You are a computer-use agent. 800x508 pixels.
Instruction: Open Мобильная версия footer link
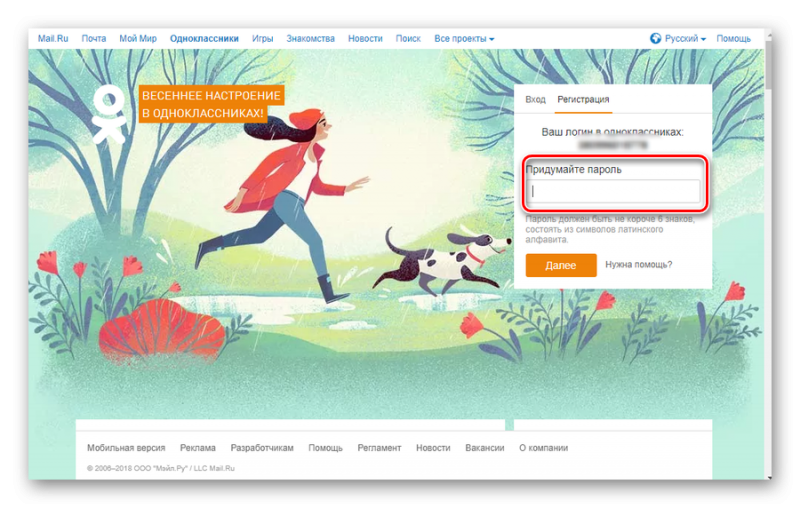pos(125,448)
